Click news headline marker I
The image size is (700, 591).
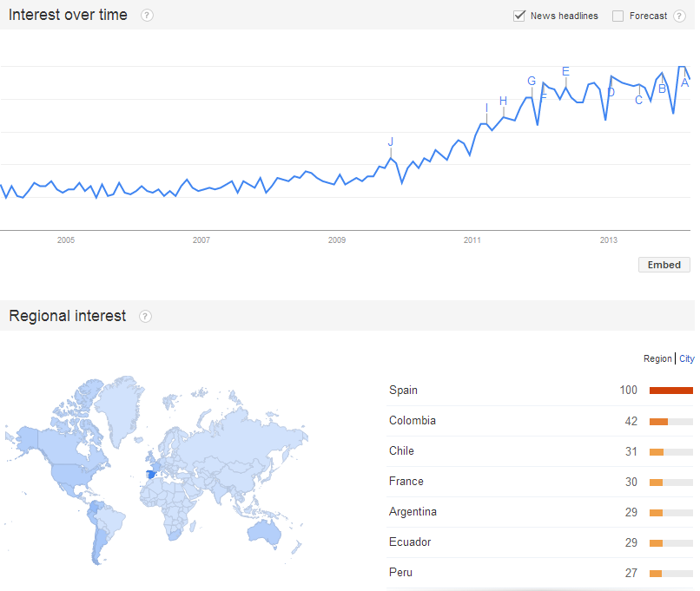pos(487,108)
